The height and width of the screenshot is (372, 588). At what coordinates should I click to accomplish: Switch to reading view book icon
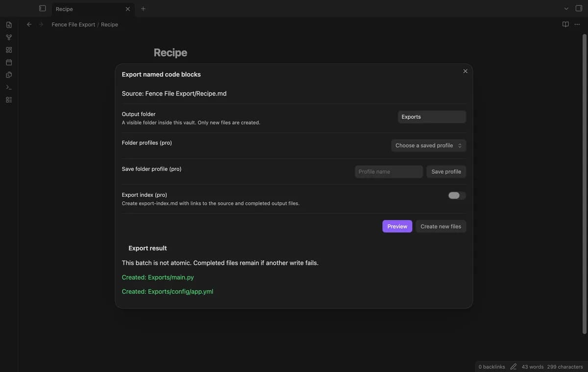point(565,24)
